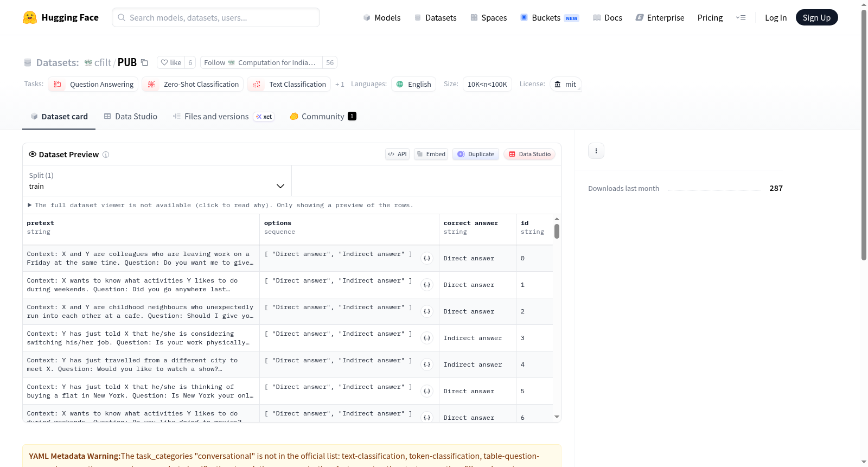This screenshot has height=467, width=868.
Task: Open the more navigation items menu
Action: 741,17
